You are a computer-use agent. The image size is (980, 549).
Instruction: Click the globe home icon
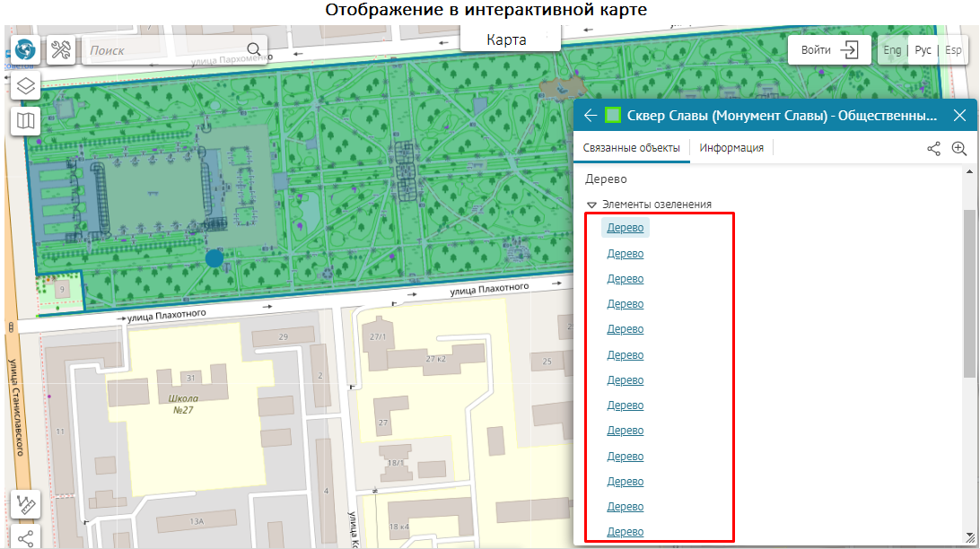(x=26, y=50)
